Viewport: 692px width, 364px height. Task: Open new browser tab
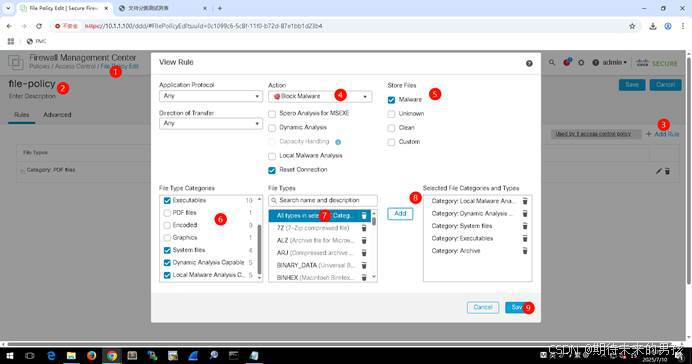220,8
